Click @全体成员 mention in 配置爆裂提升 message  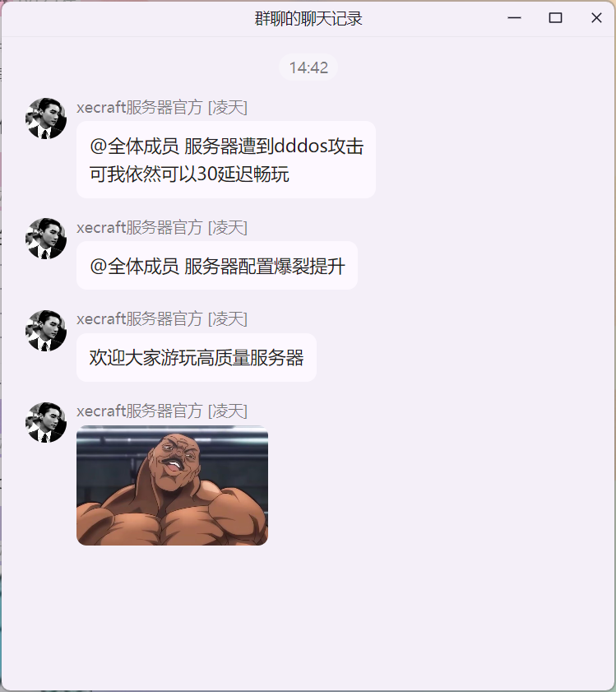tap(134, 267)
